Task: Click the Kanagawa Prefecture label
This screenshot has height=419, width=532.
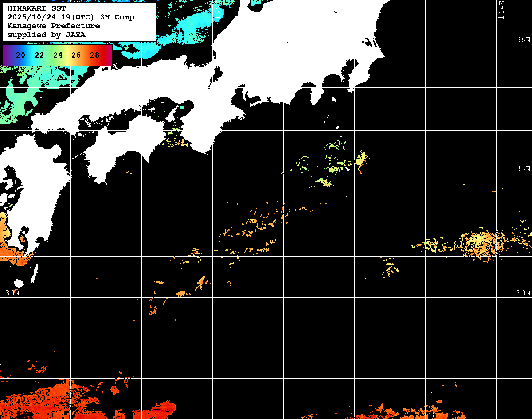Action: point(53,26)
